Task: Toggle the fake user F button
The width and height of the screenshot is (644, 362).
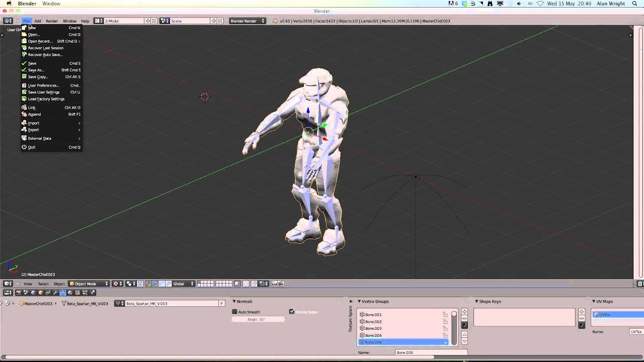Action: point(221,304)
